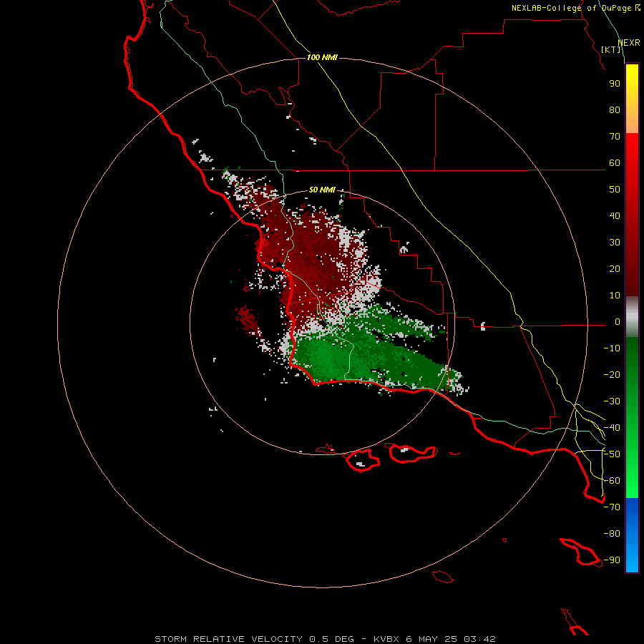Click the 80 knot value on the color scale
The image size is (644, 644).
pyautogui.click(x=615, y=109)
